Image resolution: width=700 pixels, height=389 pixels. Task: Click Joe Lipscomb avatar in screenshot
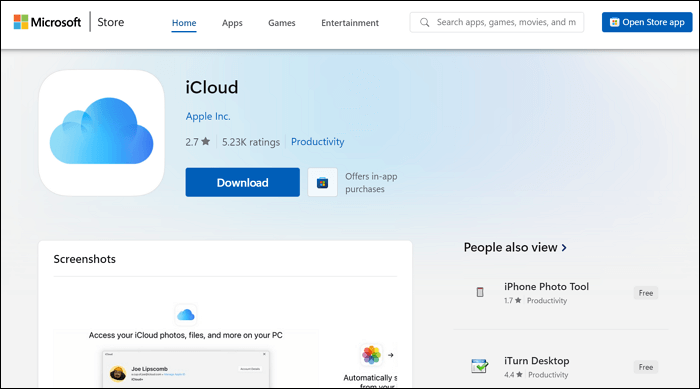tap(118, 373)
